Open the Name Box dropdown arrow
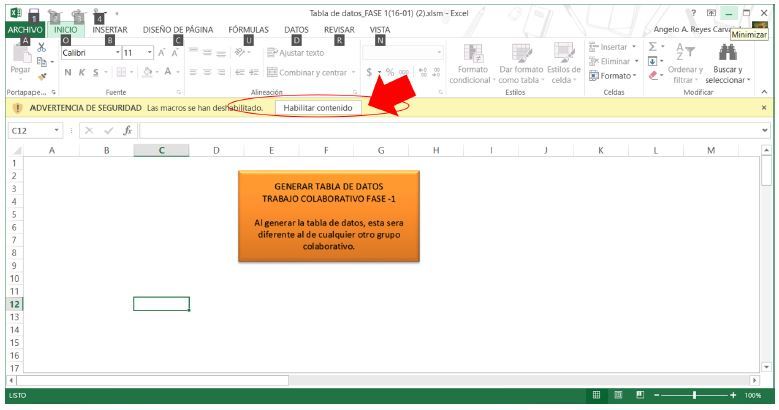The width and height of the screenshot is (779, 410). (x=56, y=131)
